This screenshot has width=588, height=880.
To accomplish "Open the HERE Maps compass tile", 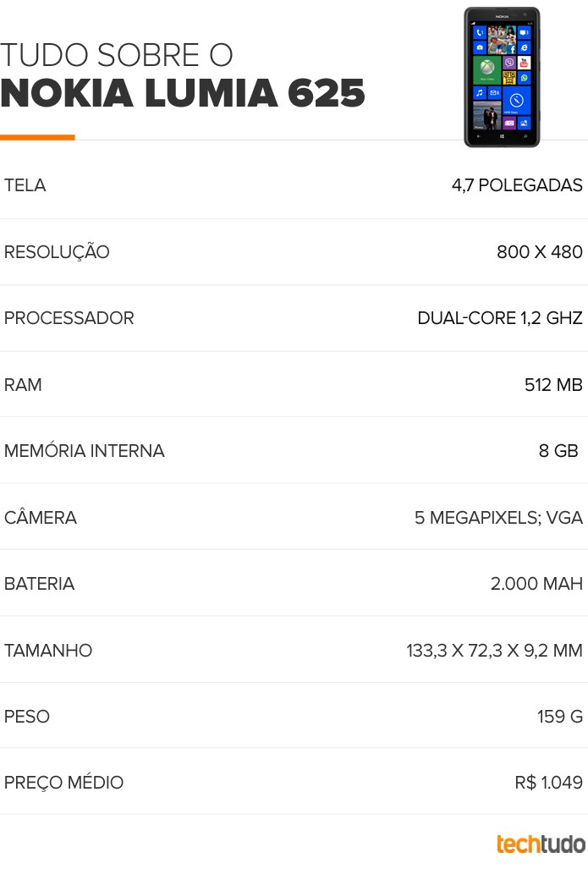I will pos(517,101).
